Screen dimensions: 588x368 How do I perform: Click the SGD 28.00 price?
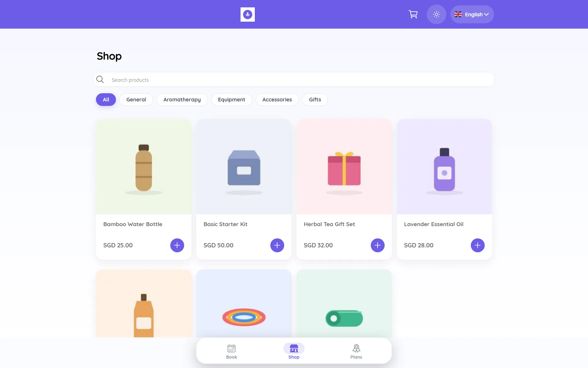point(419,245)
